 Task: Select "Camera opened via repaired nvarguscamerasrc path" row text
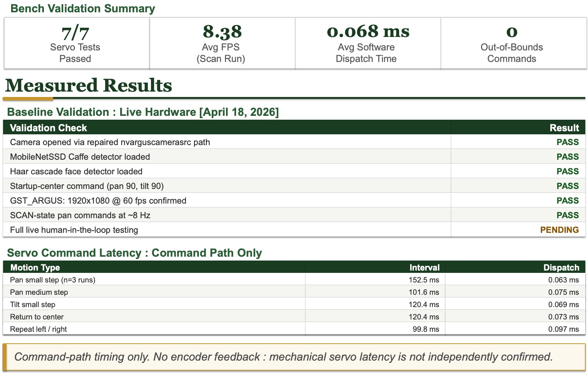coord(110,142)
